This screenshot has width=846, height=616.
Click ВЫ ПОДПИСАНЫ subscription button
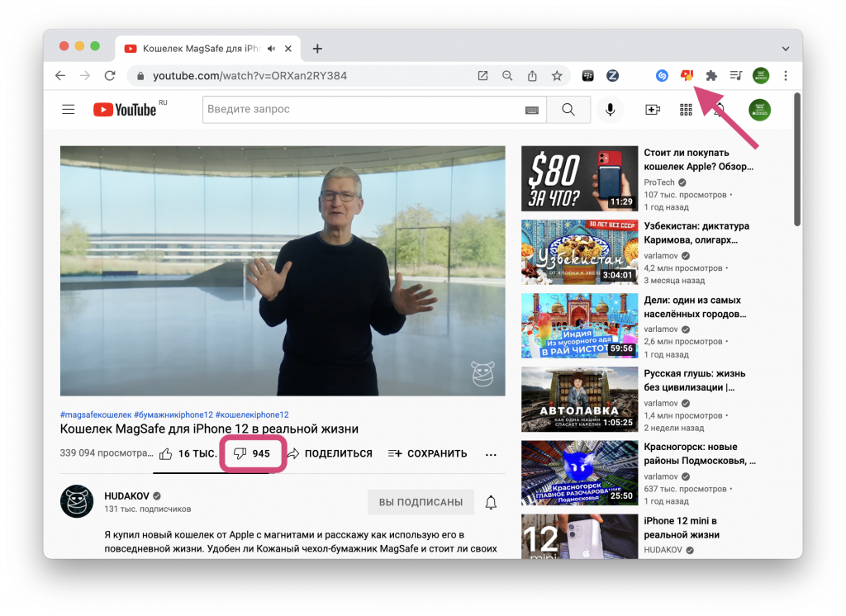421,502
